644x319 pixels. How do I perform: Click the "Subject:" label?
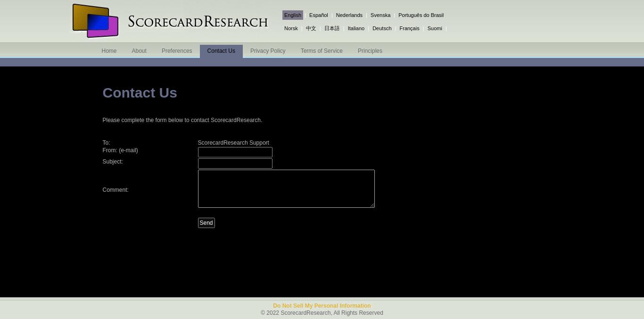coord(113,162)
